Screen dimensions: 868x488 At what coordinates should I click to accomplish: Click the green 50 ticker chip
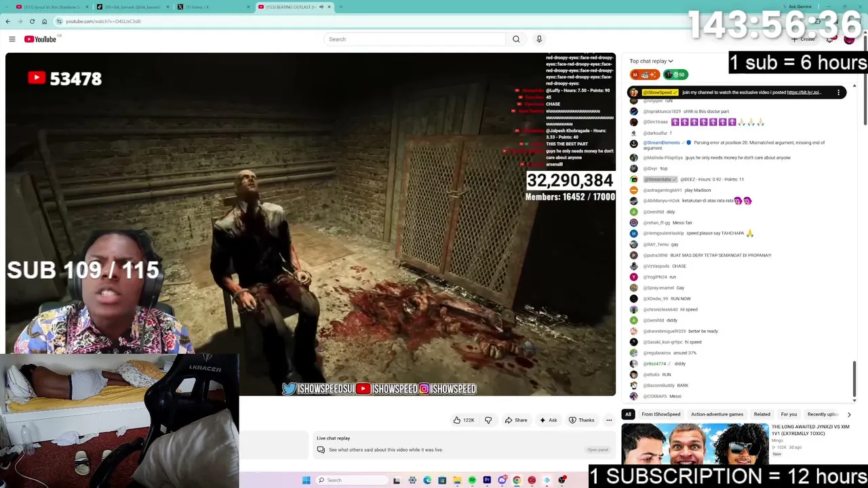click(675, 75)
